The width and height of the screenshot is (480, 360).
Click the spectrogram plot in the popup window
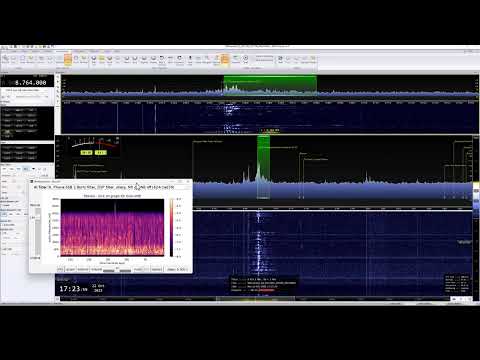click(112, 227)
